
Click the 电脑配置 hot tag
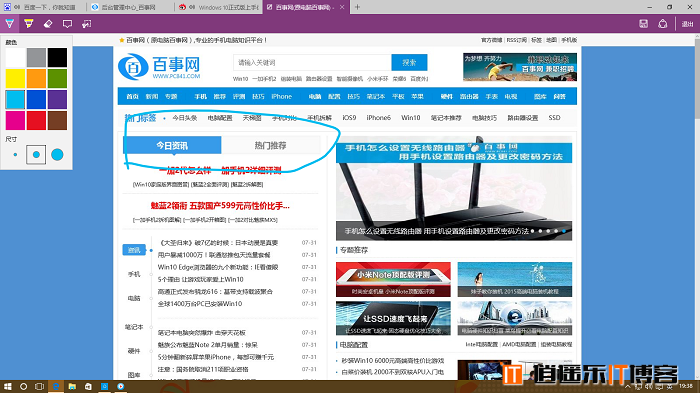pyautogui.click(x=220, y=118)
